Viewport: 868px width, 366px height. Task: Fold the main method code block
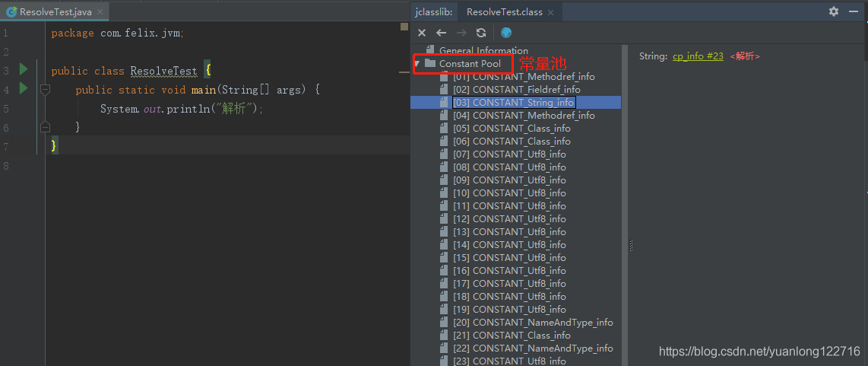pos(45,90)
